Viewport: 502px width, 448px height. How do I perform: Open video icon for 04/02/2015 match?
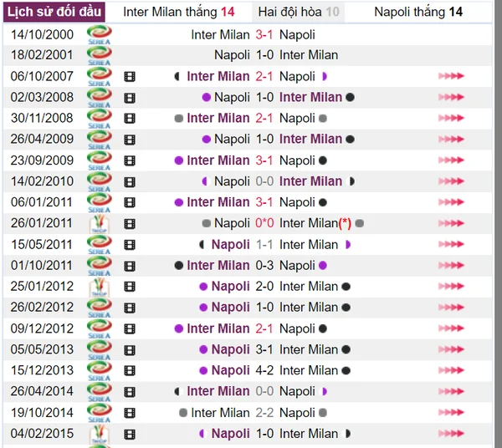[x=130, y=434]
